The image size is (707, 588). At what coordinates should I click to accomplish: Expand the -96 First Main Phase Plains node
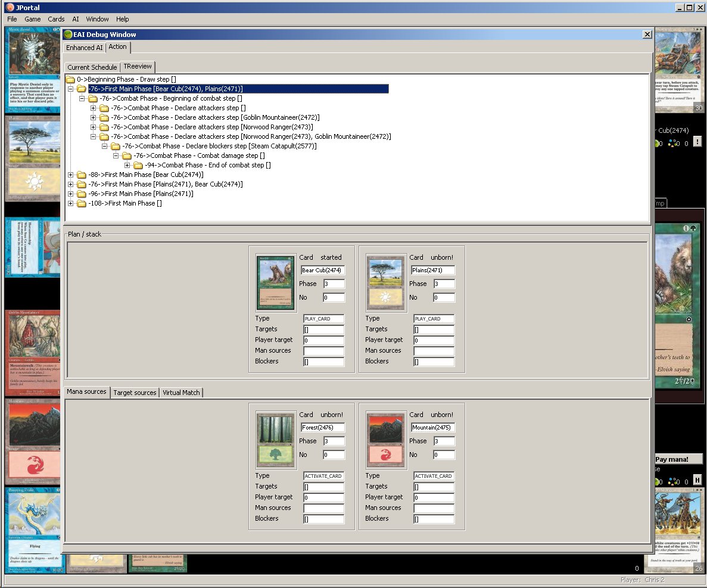point(71,194)
